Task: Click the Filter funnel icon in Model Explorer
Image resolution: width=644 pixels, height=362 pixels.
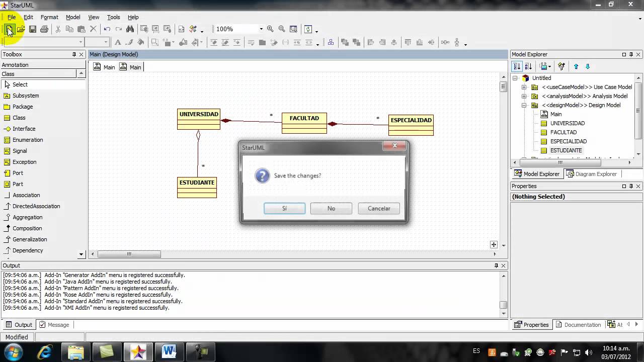Action: click(x=561, y=66)
